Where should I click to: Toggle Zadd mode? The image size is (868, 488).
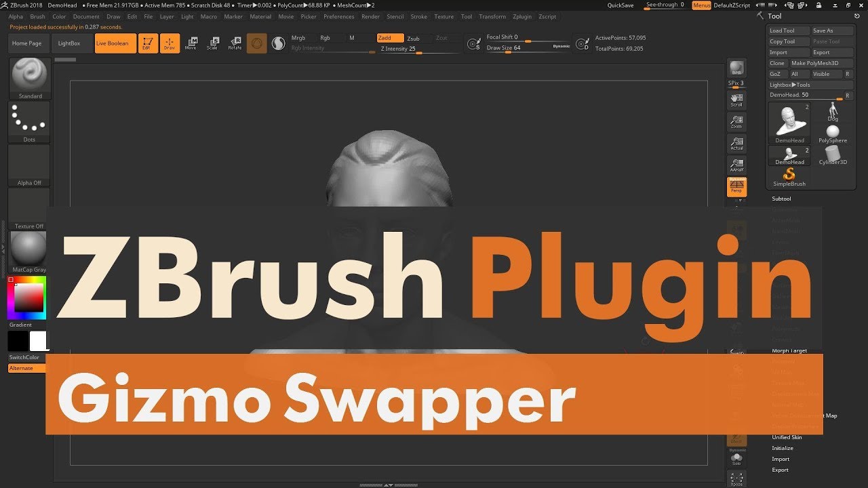(x=390, y=38)
